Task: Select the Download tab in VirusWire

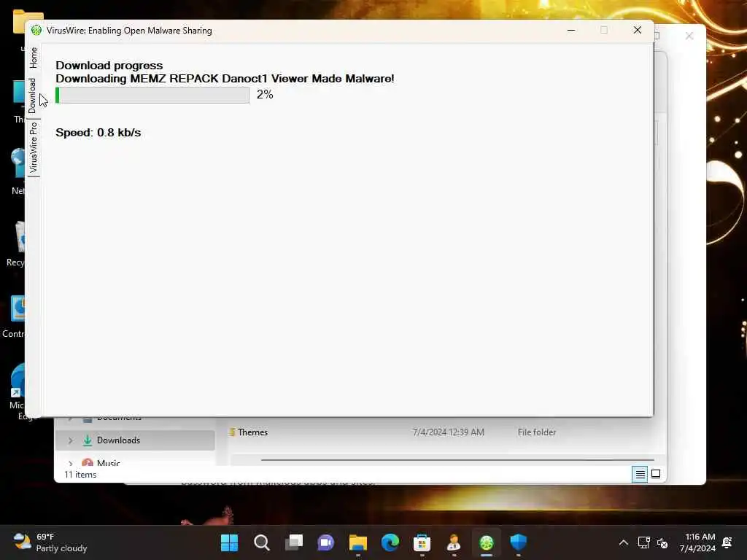Action: click(x=32, y=96)
